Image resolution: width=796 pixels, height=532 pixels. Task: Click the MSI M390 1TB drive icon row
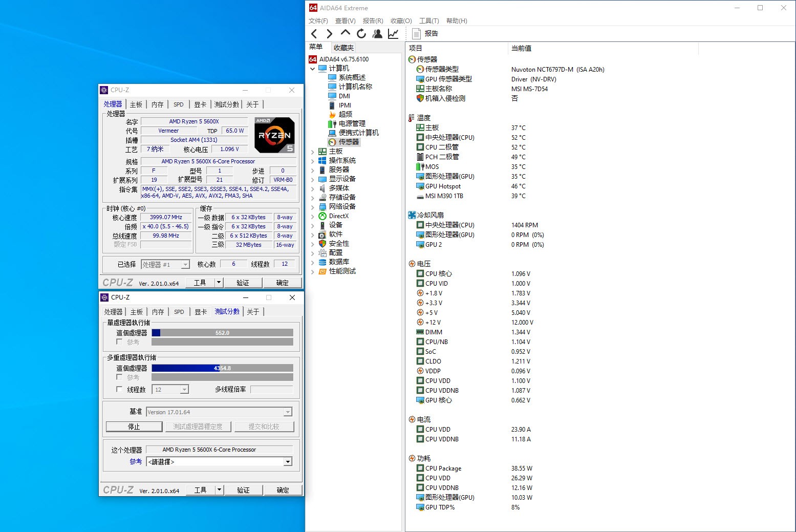coord(420,196)
